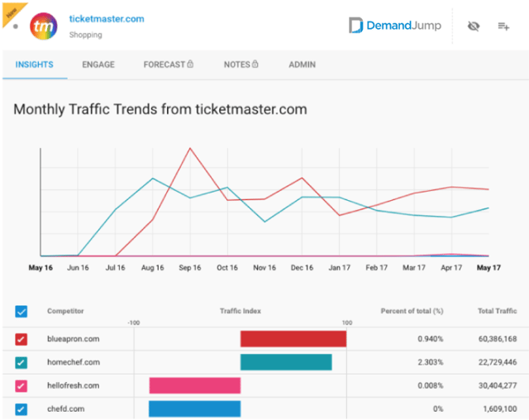The image size is (529, 420).
Task: Click the 0.008% percent value
Action: pos(431,385)
